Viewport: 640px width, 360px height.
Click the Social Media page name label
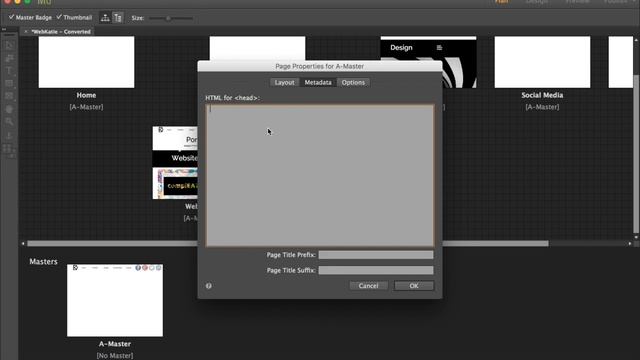(x=542, y=95)
